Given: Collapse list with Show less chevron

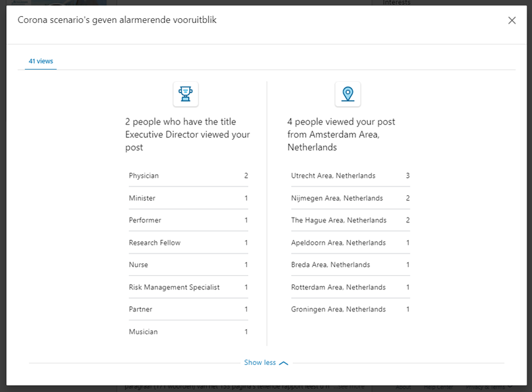Looking at the screenshot, I should (x=283, y=363).
